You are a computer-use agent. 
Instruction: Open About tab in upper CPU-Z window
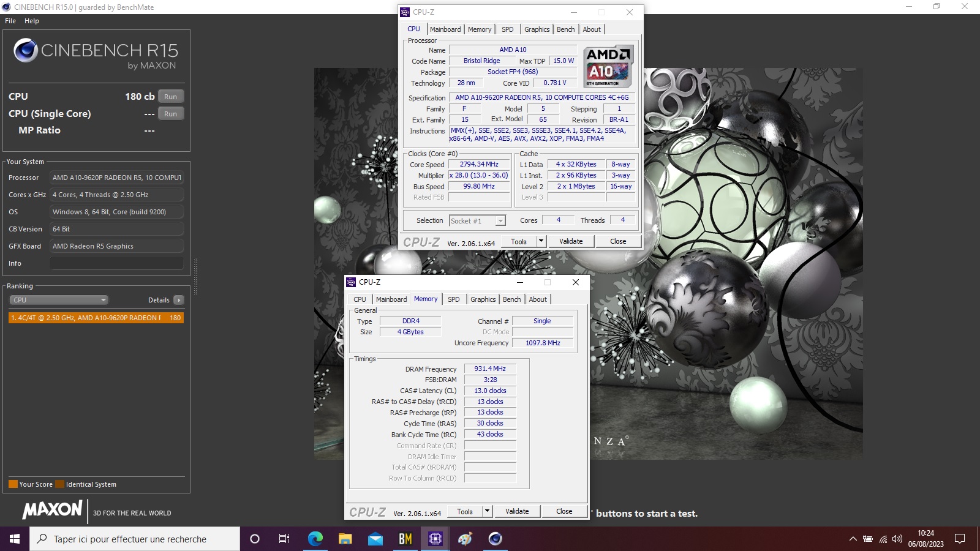[592, 29]
